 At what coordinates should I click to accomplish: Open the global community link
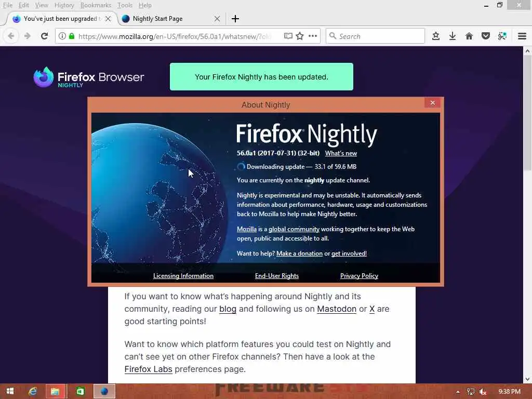(294, 229)
